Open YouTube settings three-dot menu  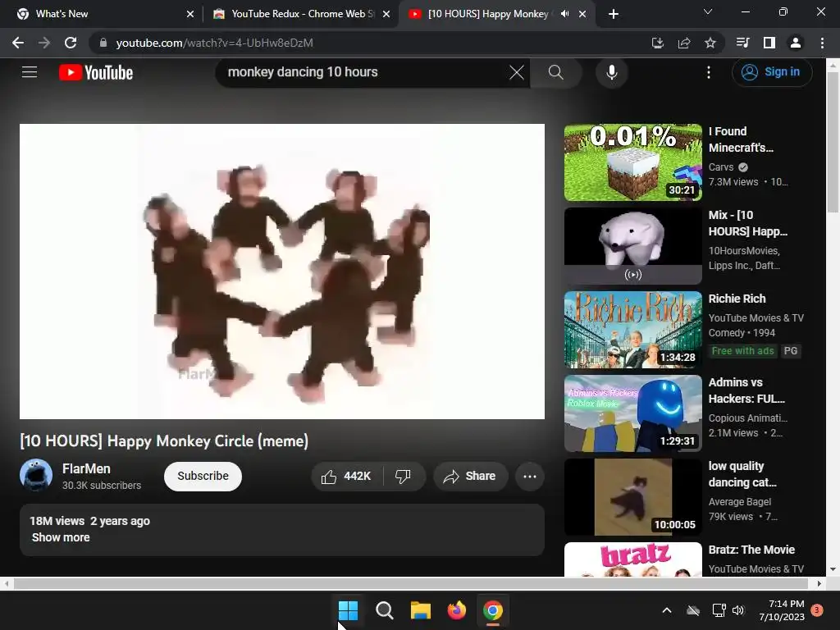pyautogui.click(x=708, y=72)
